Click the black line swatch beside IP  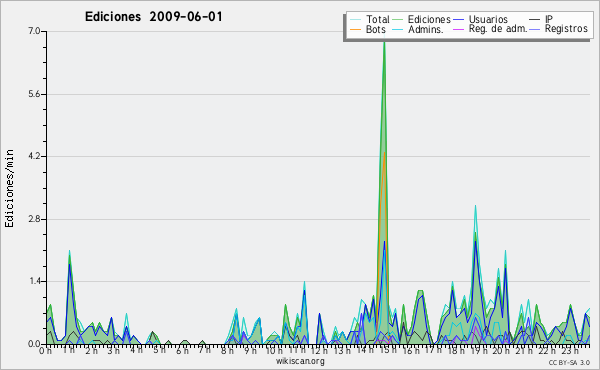click(x=535, y=20)
